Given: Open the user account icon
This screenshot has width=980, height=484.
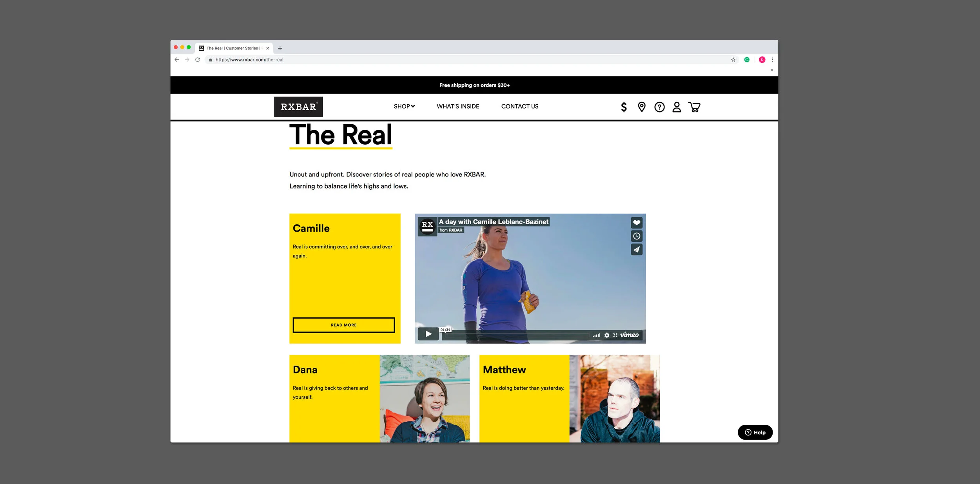Looking at the screenshot, I should tap(677, 107).
